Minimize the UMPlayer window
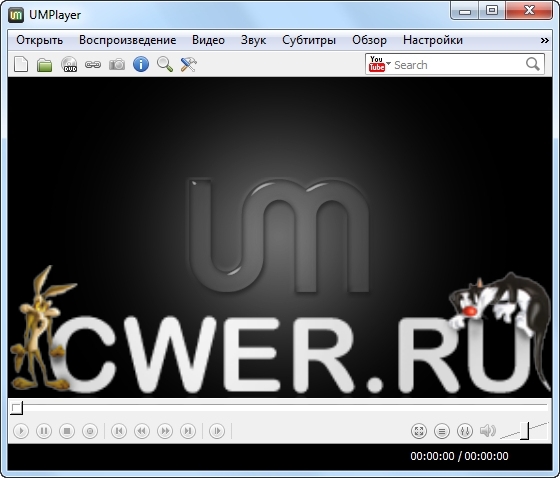This screenshot has height=478, width=560. point(465,11)
